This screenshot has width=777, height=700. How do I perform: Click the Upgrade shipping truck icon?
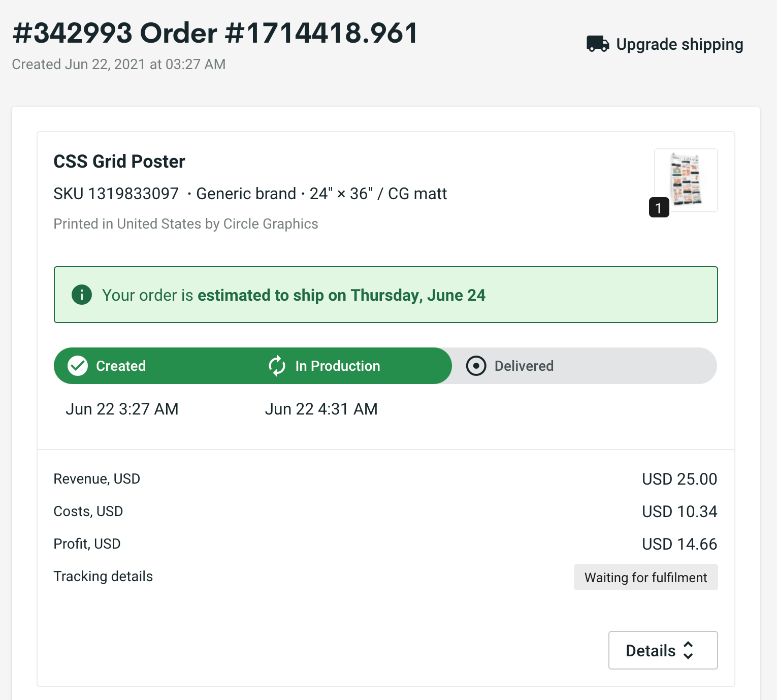[x=598, y=44]
